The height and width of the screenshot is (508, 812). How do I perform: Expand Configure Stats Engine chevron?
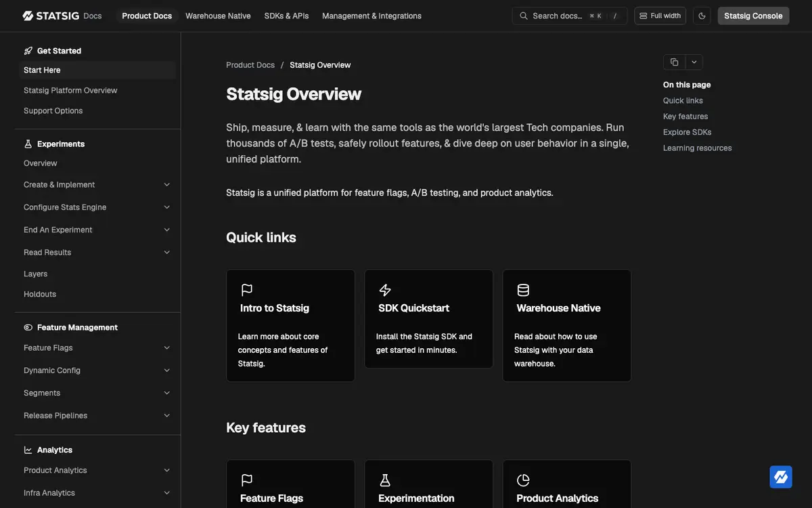(167, 207)
